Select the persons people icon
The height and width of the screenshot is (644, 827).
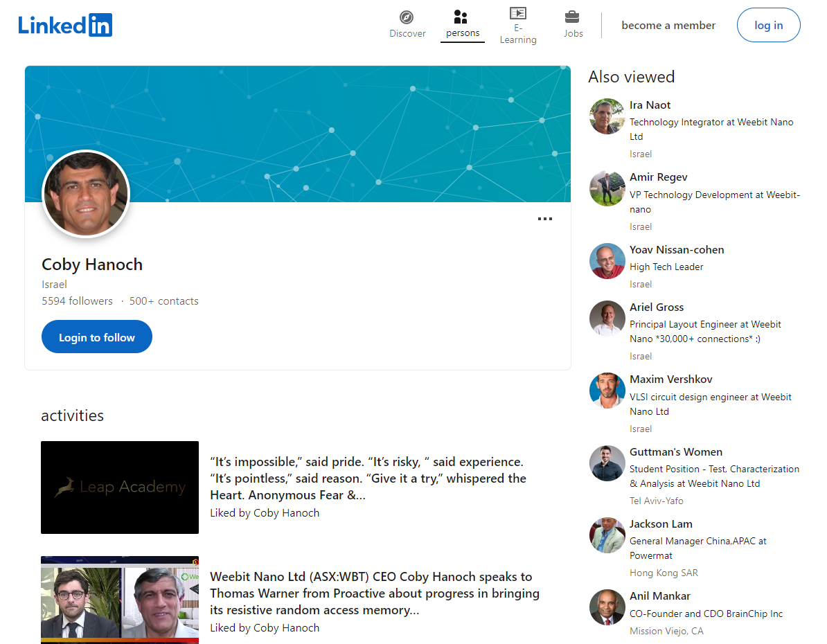click(461, 17)
